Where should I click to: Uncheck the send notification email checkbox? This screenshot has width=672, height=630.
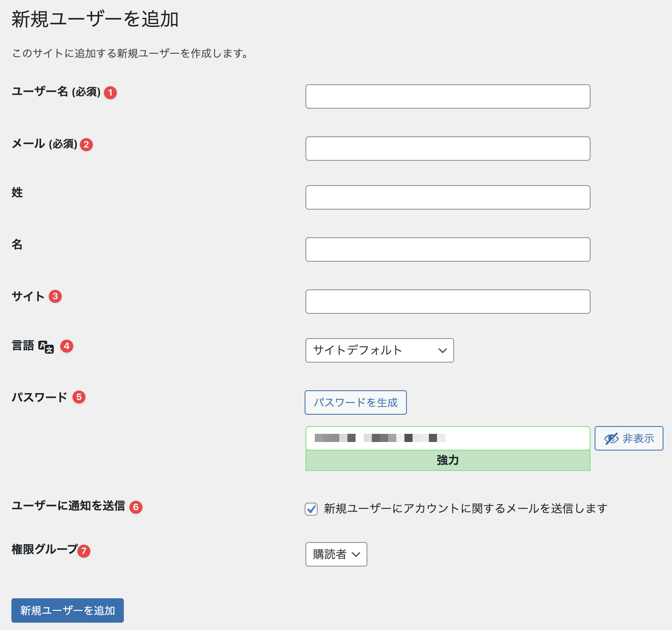point(312,509)
